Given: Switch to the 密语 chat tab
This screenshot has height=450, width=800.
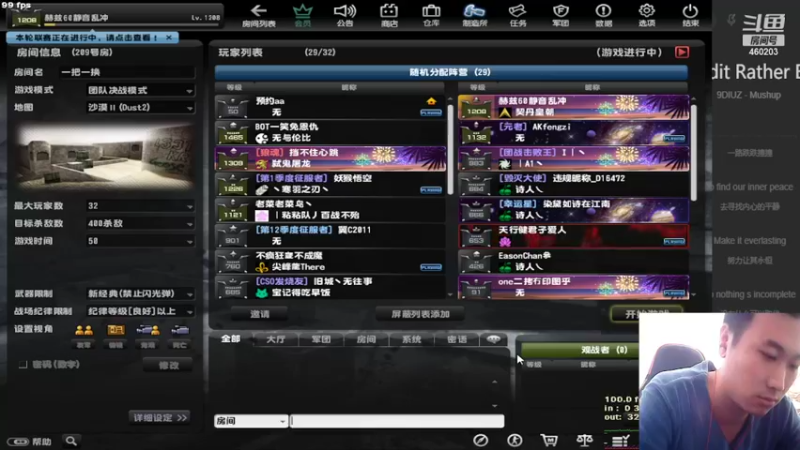Looking at the screenshot, I should [457, 339].
